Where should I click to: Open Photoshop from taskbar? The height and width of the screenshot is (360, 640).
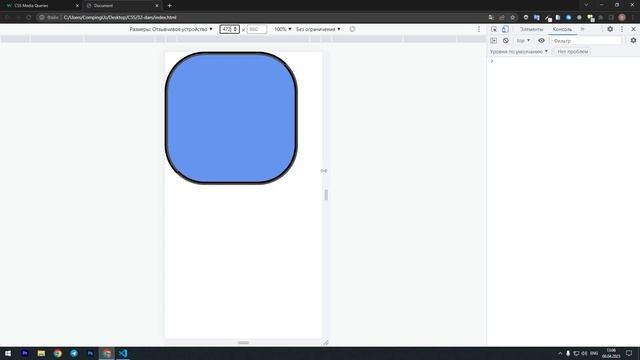[90, 353]
